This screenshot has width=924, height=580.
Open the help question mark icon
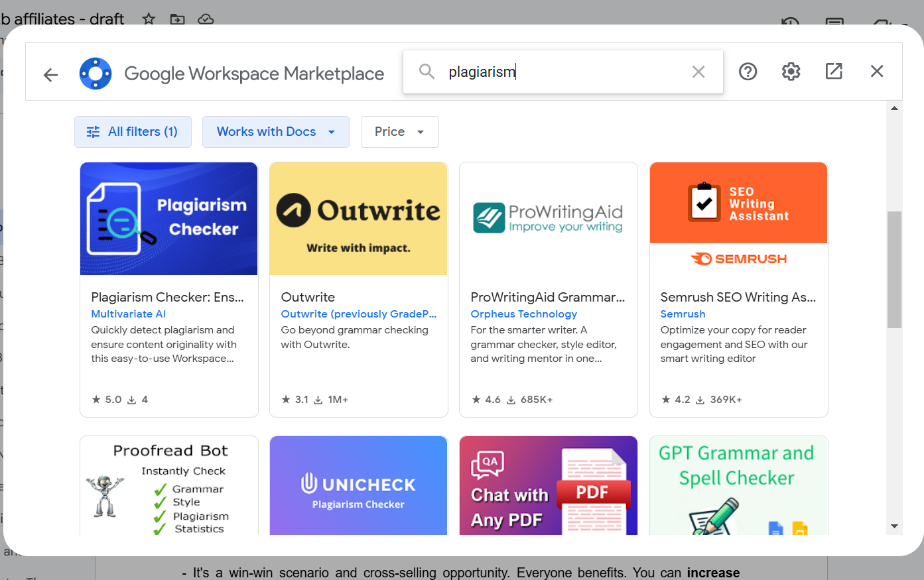pyautogui.click(x=748, y=72)
